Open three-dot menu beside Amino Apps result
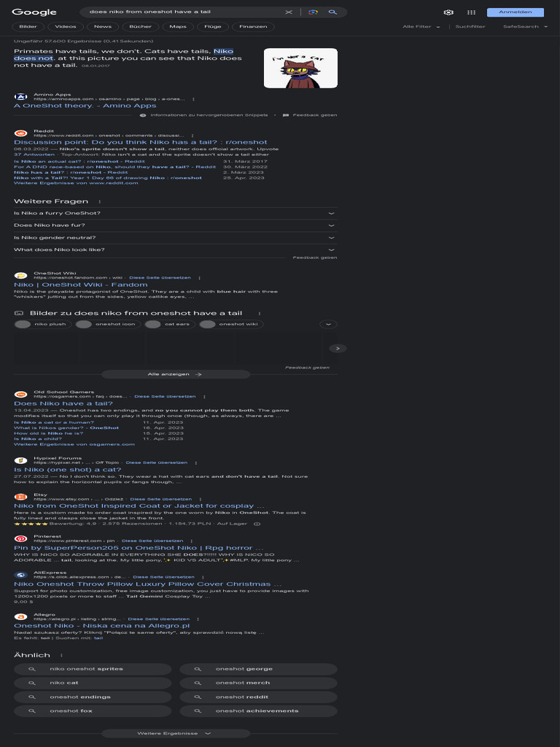 (193, 99)
